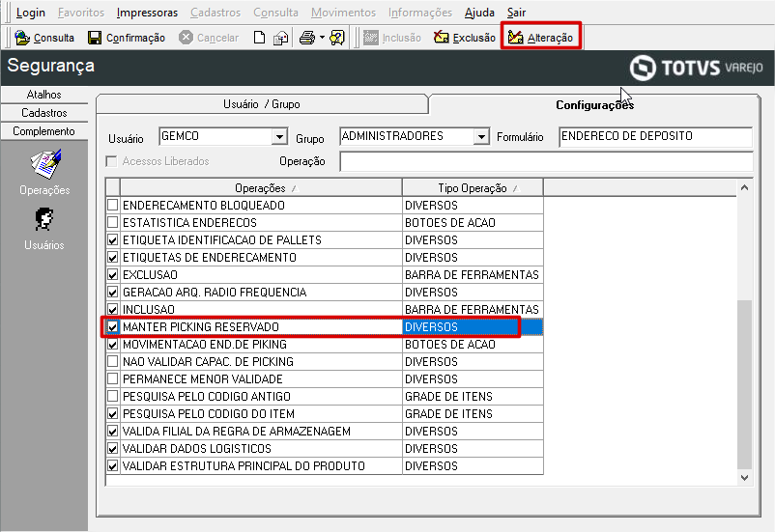This screenshot has width=775, height=532.
Task: Toggle MANTER PICKING RESERVADO checkbox
Action: pos(113,327)
